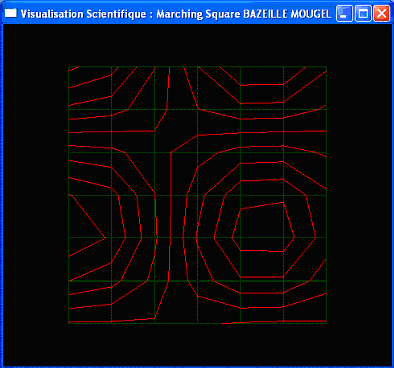Click inside the top-right grid cell
This screenshot has height=368, width=394.
coord(305,88)
